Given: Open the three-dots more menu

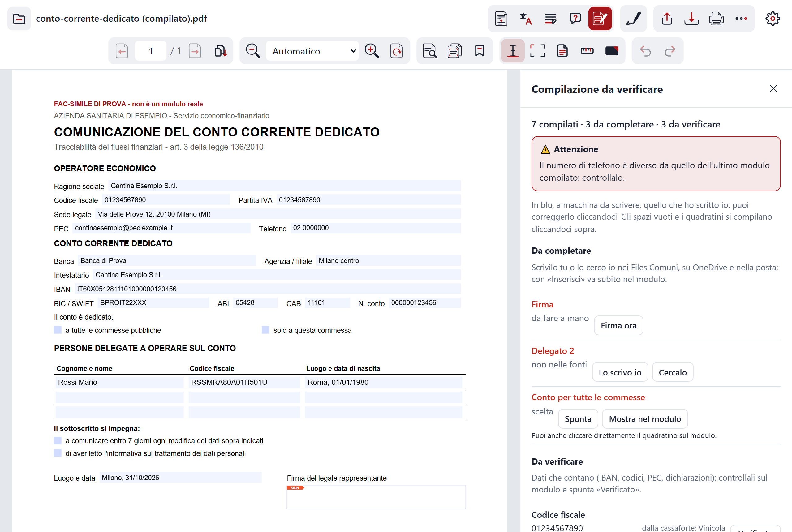Looking at the screenshot, I should pyautogui.click(x=741, y=19).
